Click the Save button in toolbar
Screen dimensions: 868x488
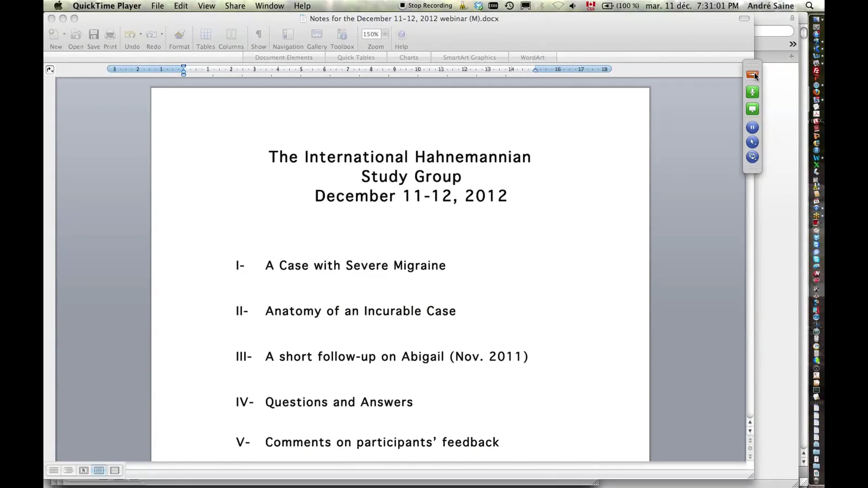pyautogui.click(x=94, y=34)
